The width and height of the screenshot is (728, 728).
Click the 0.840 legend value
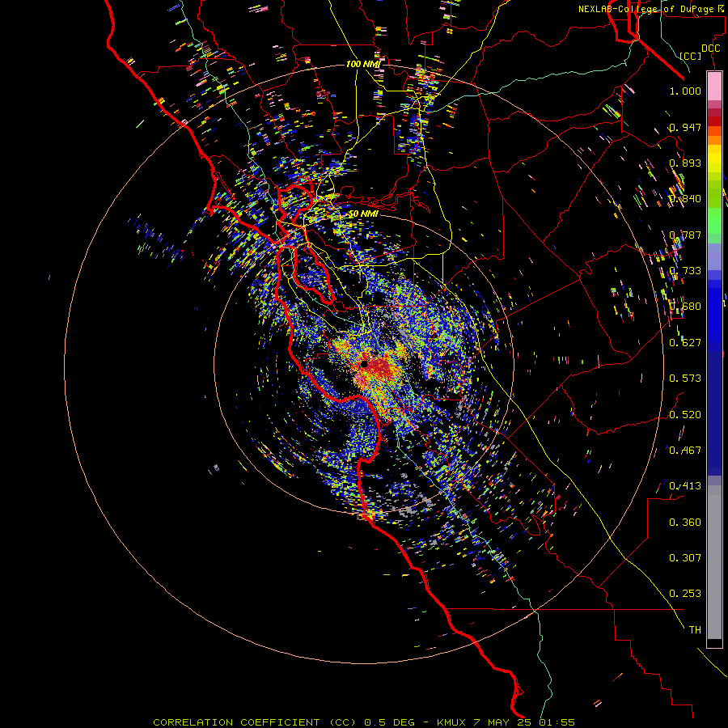(685, 199)
